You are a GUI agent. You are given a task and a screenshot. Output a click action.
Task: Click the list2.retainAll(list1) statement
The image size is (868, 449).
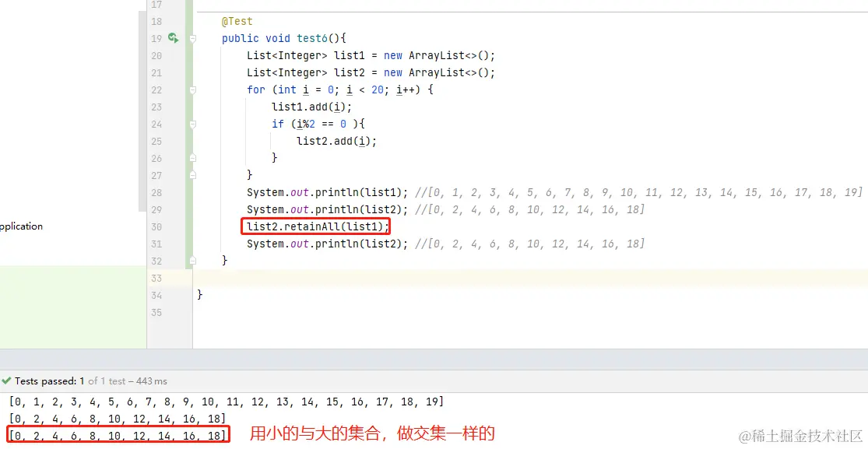coord(318,226)
